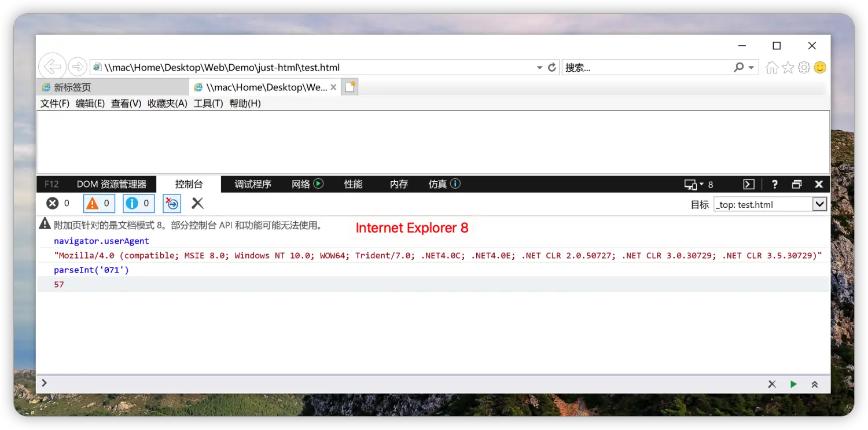This screenshot has width=868, height=430.
Task: Open the Tools gear icon
Action: coord(804,68)
